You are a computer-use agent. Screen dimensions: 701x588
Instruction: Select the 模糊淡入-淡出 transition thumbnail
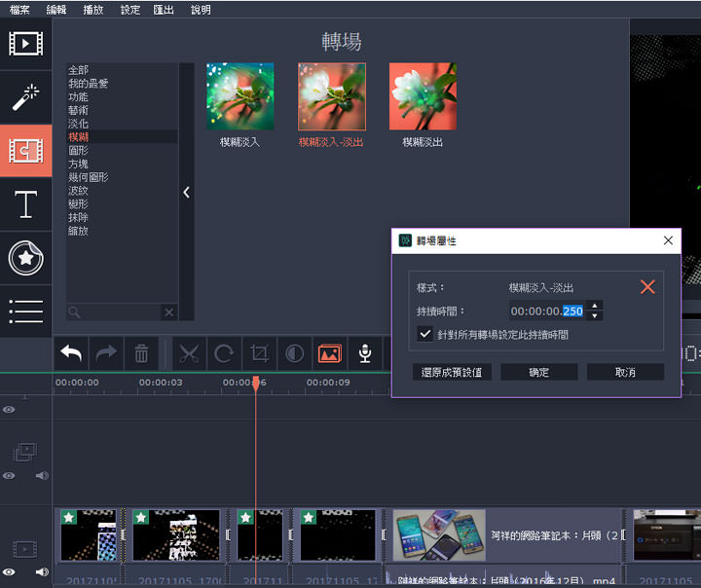click(332, 96)
